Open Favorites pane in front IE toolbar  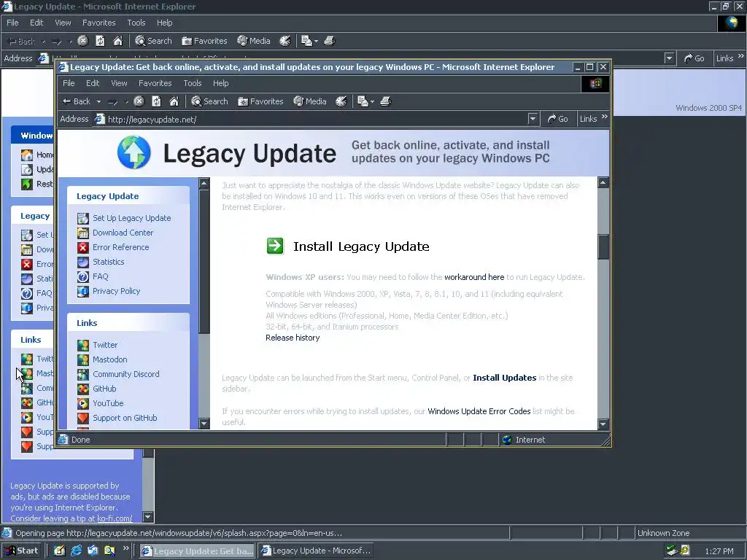[x=260, y=101]
